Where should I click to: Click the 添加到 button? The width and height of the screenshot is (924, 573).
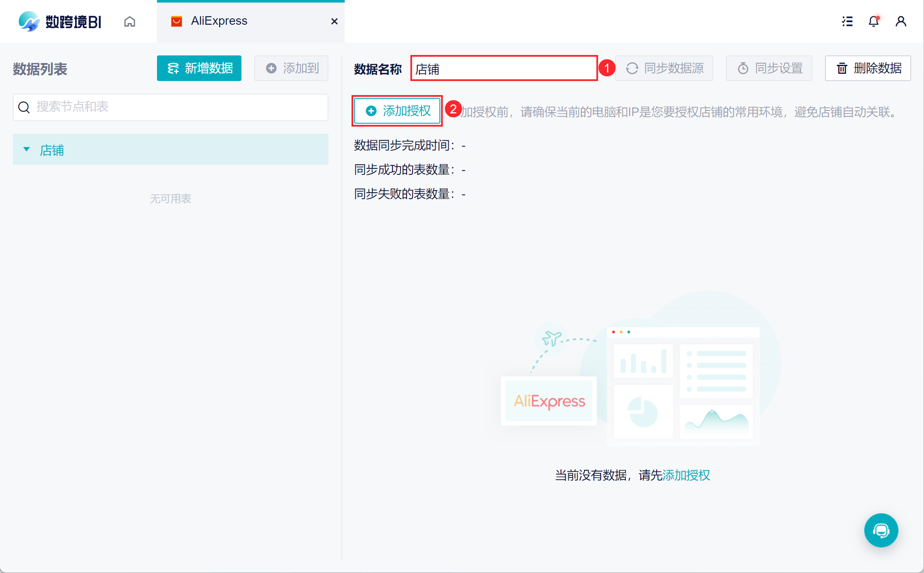291,68
